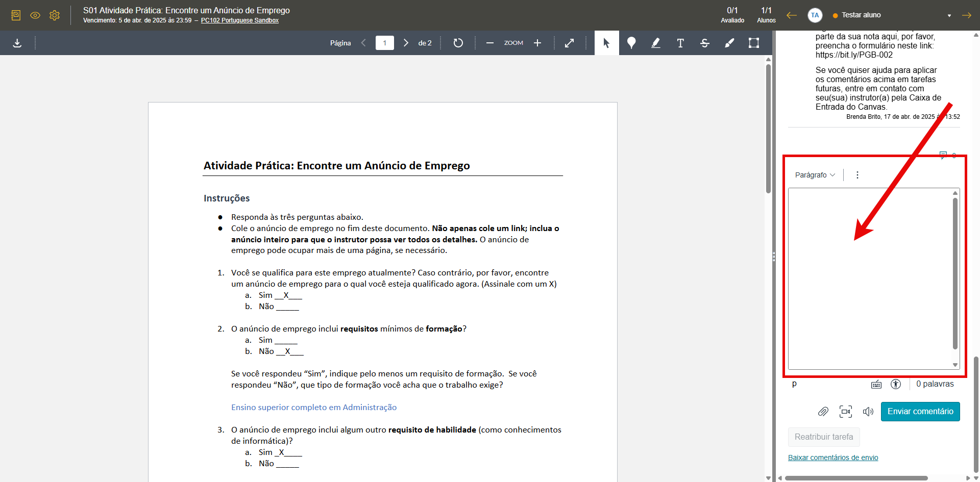Open the gradebook icon in header
The image size is (980, 482).
coord(16,15)
